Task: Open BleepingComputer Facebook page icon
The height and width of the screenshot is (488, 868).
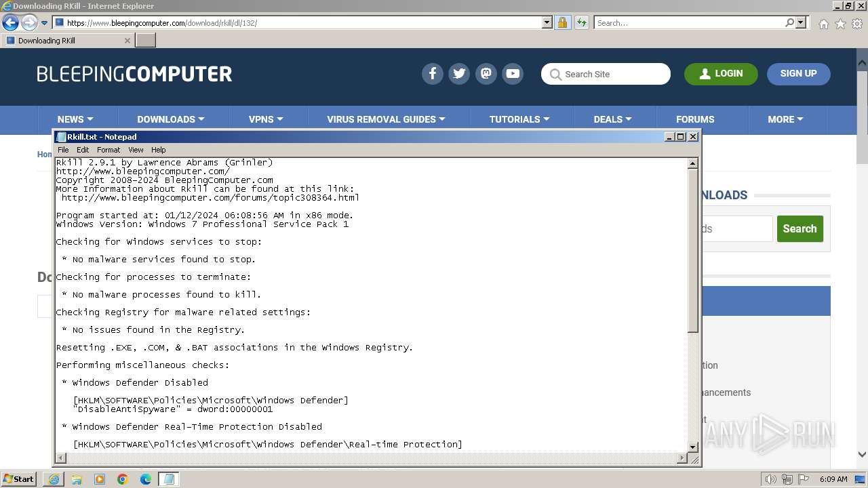Action: pos(433,74)
